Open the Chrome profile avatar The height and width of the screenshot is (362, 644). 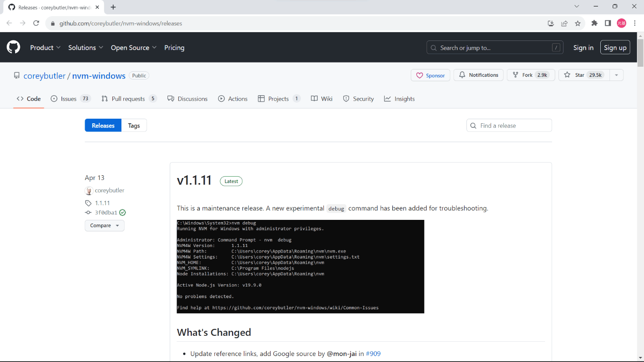[x=621, y=23]
